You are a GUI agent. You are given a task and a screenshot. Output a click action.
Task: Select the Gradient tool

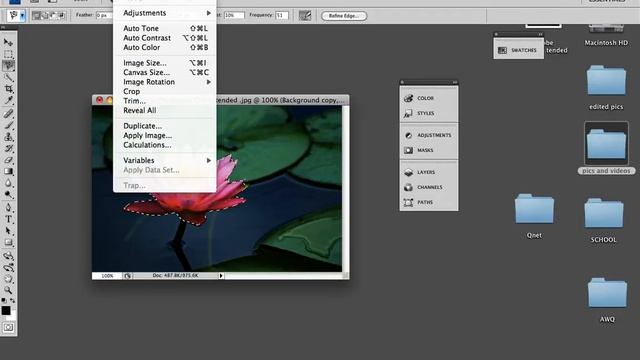8,171
